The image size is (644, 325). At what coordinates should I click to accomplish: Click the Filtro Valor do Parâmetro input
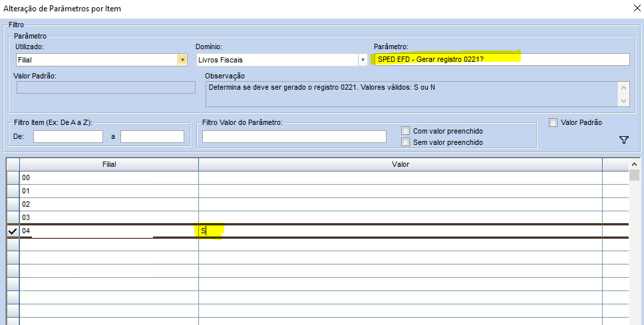(294, 136)
